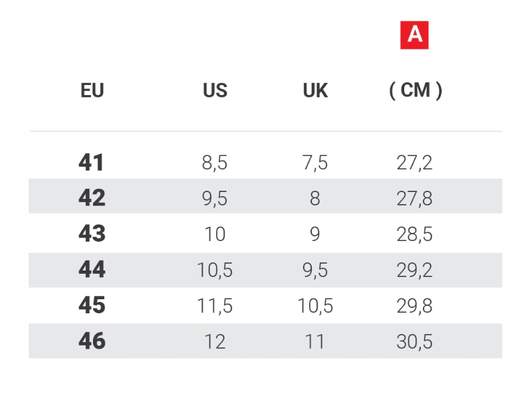Select EU size 44
532x395 pixels.
pyautogui.click(x=92, y=270)
